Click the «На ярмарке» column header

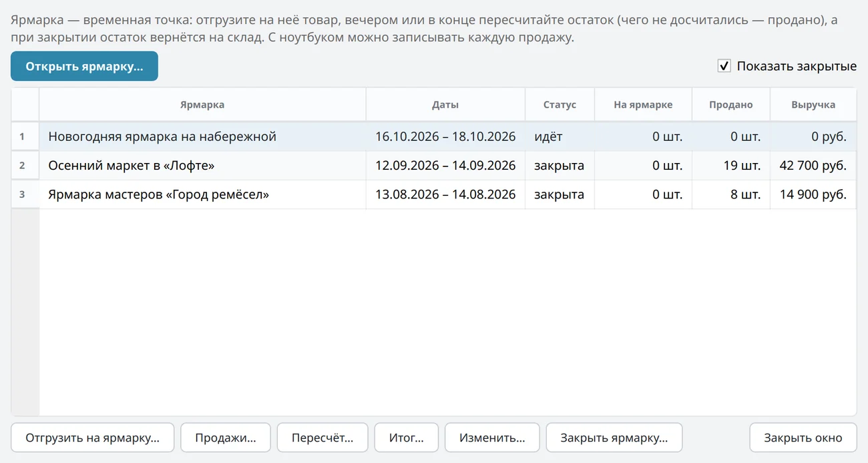643,105
